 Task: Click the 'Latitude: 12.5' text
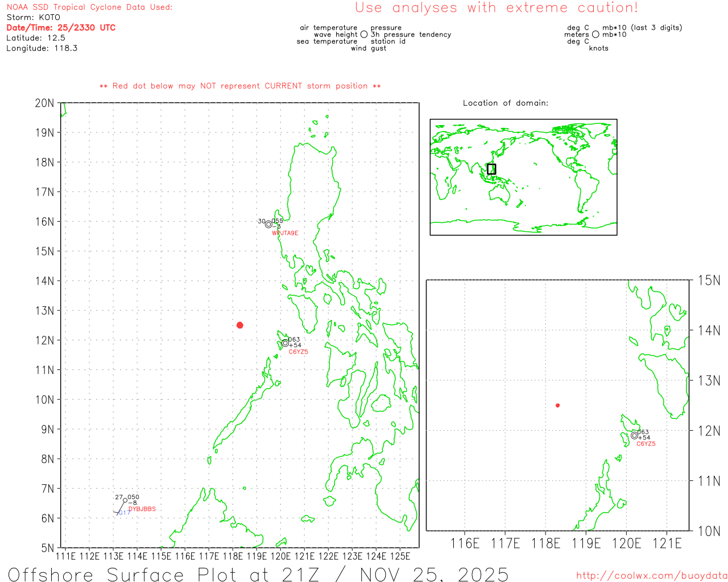tap(36, 38)
